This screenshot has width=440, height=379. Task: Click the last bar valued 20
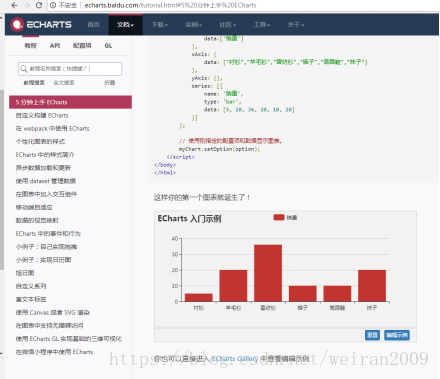pos(372,286)
